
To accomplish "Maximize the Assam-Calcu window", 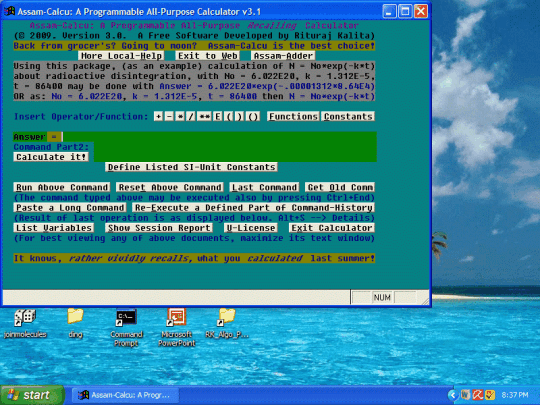I will click(405, 11).
